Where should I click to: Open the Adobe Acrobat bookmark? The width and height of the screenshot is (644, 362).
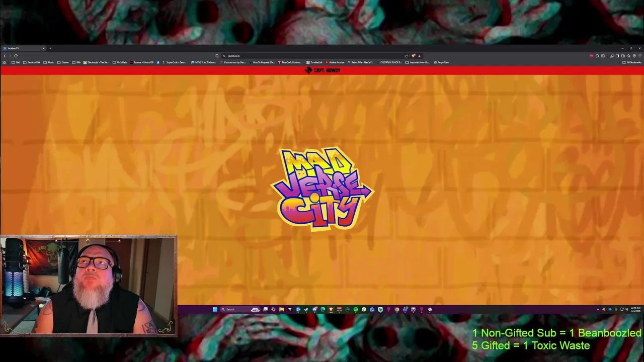pos(336,62)
